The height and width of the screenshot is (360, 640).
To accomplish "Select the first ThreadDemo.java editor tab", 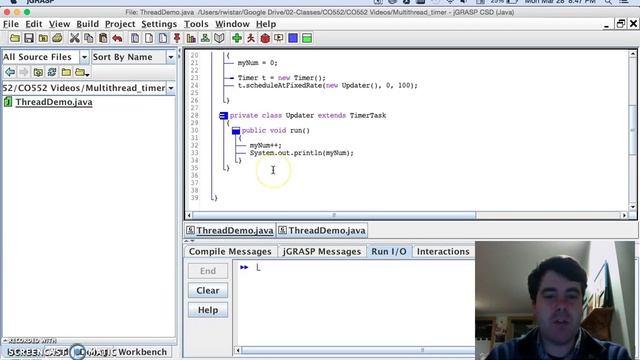I will coord(230,231).
